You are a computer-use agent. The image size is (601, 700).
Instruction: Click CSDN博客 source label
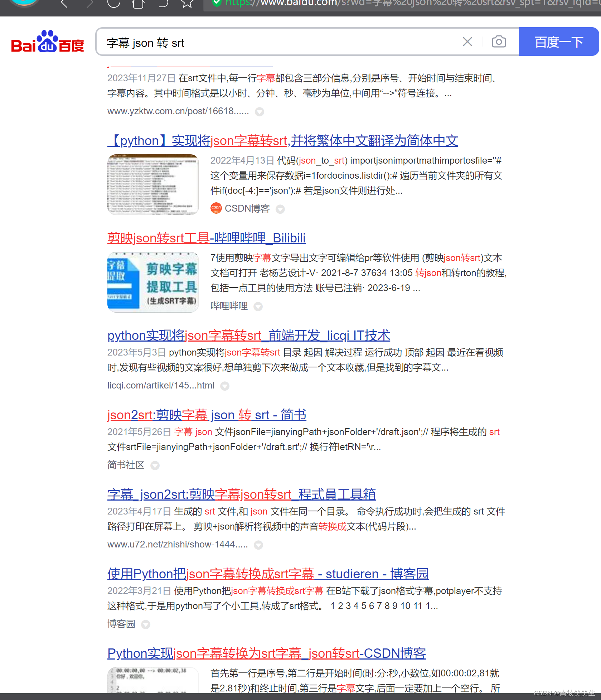pyautogui.click(x=247, y=209)
